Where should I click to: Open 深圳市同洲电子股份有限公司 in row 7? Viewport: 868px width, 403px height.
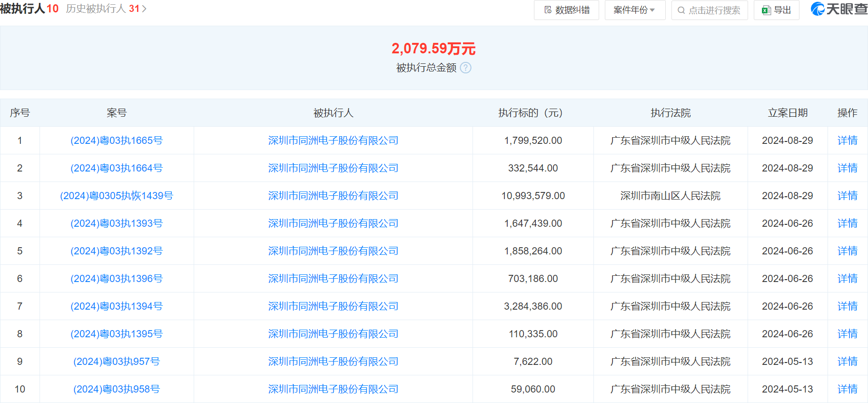click(333, 306)
